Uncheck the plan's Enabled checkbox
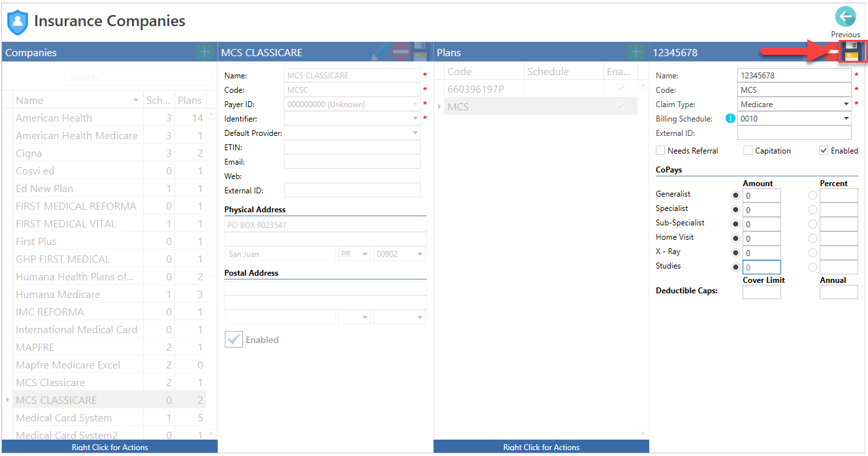Screen dimensions: 868x456 824,150
